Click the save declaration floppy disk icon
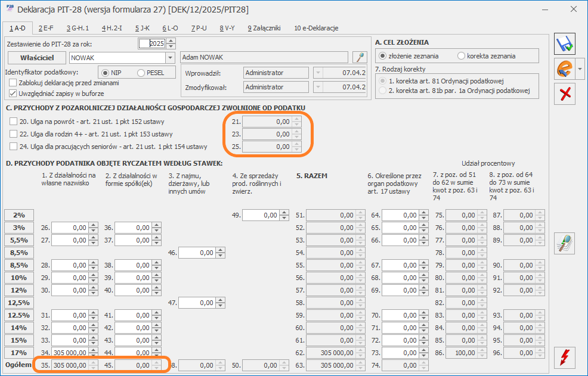The width and height of the screenshot is (588, 376). (x=564, y=45)
